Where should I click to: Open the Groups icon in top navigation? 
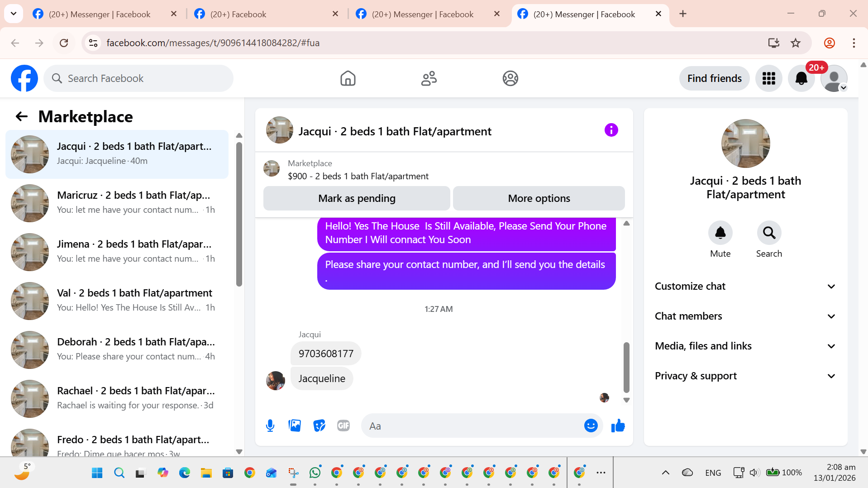[x=510, y=78]
